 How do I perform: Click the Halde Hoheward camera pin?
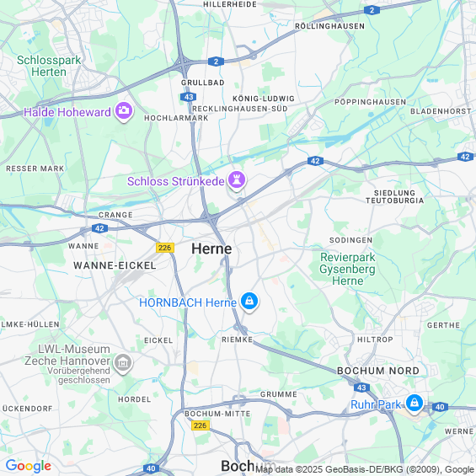click(x=124, y=111)
